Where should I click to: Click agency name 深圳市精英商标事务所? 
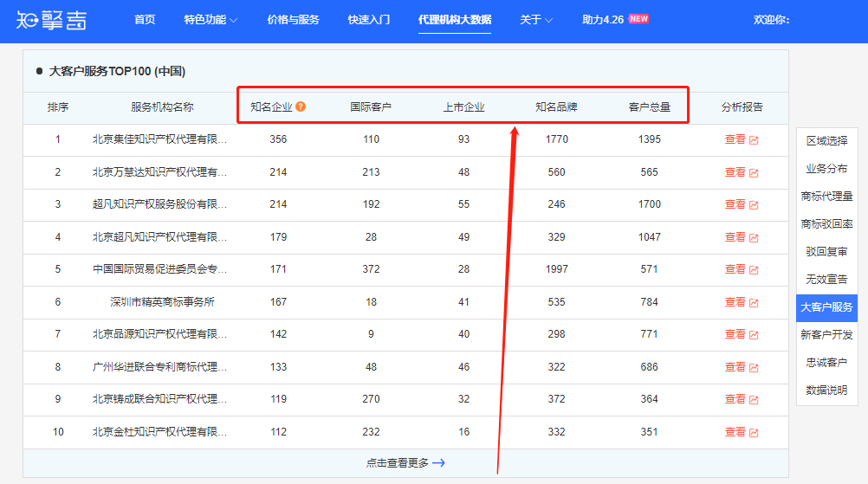tap(162, 301)
